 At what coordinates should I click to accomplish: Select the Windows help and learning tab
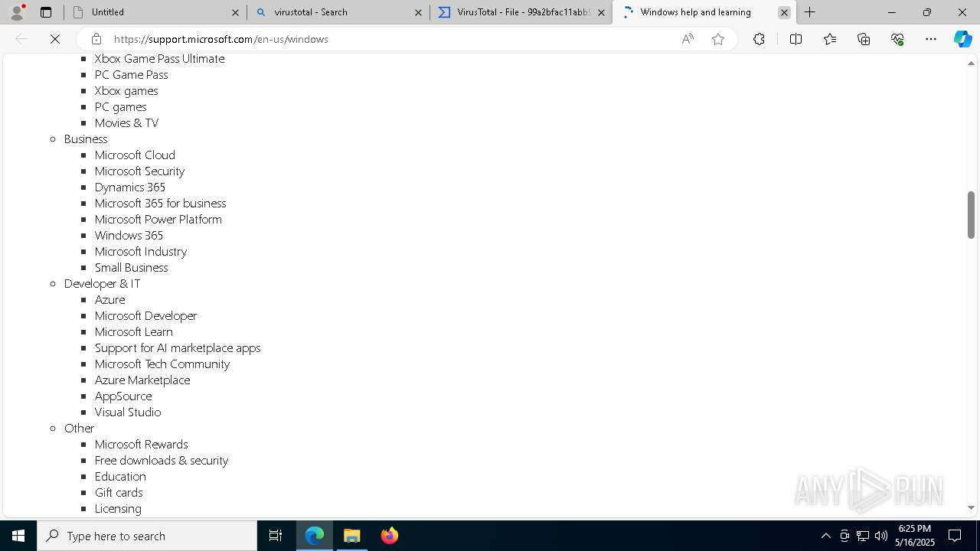(704, 12)
